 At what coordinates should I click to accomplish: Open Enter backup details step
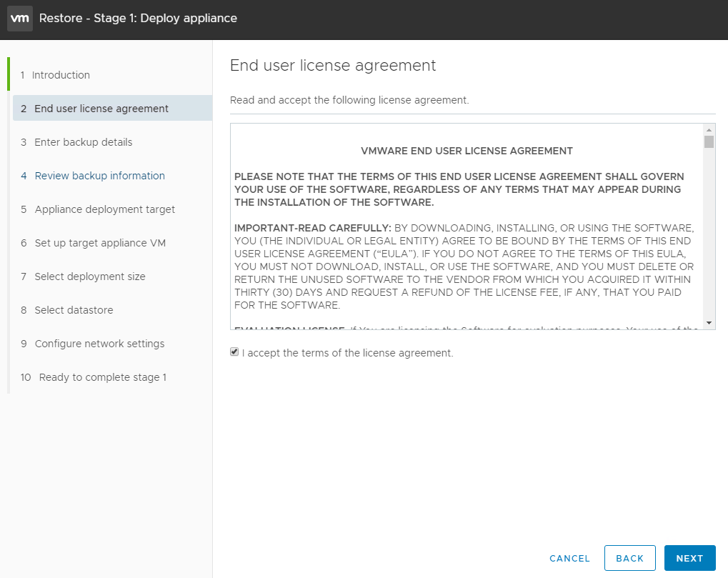click(83, 142)
